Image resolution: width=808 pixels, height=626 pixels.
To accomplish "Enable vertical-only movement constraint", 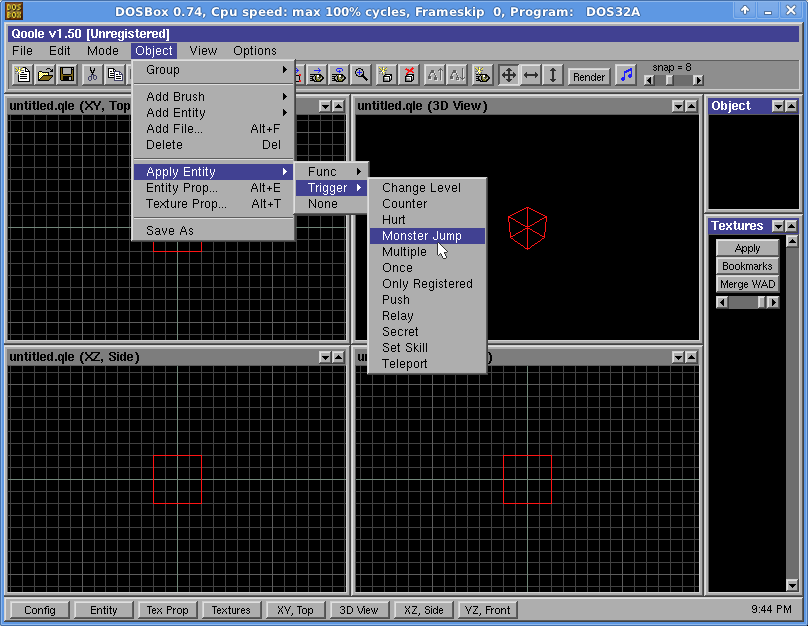I will (x=553, y=75).
